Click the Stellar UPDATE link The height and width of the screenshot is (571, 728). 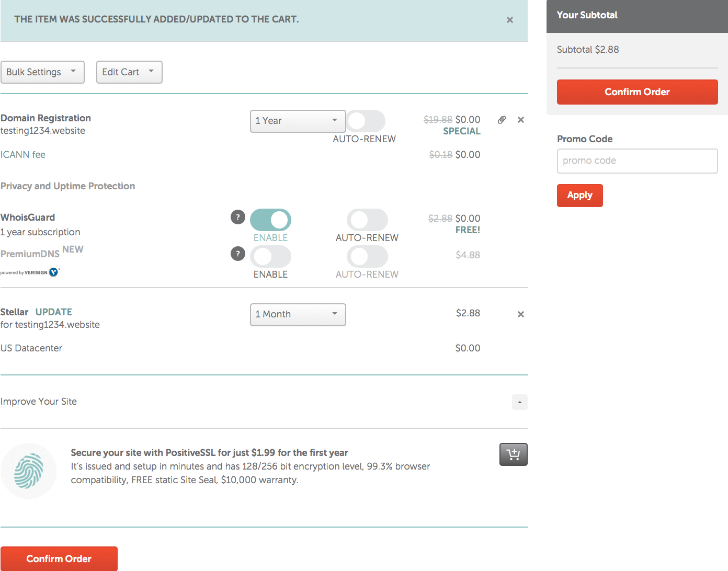click(x=54, y=312)
